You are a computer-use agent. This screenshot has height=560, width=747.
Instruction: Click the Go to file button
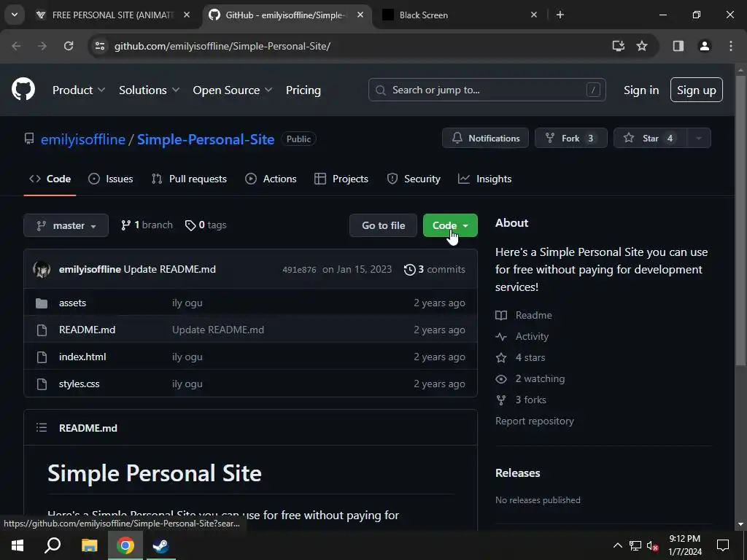tap(383, 225)
